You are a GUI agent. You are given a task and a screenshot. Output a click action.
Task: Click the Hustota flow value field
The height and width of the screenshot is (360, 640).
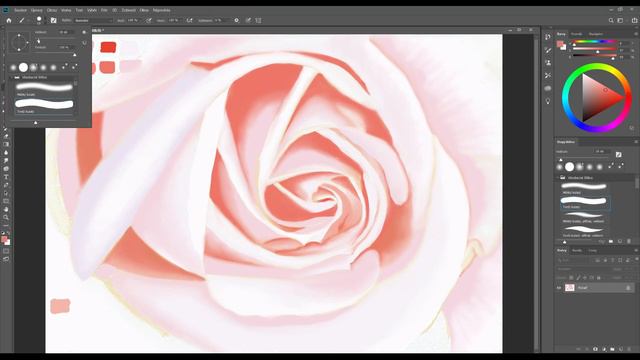(x=174, y=20)
